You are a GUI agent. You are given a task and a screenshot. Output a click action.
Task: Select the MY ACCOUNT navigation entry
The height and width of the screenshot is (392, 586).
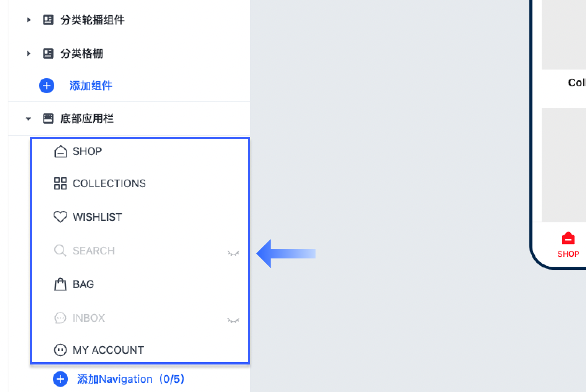[140, 350]
